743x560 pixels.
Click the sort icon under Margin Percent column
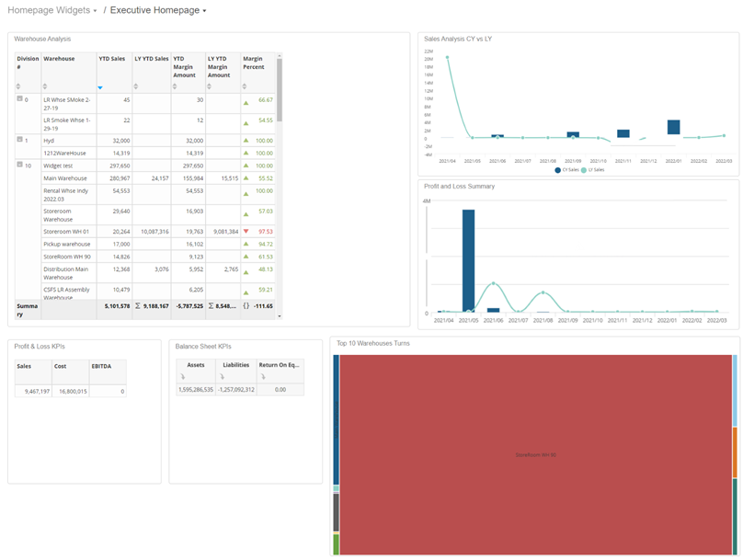tap(246, 86)
